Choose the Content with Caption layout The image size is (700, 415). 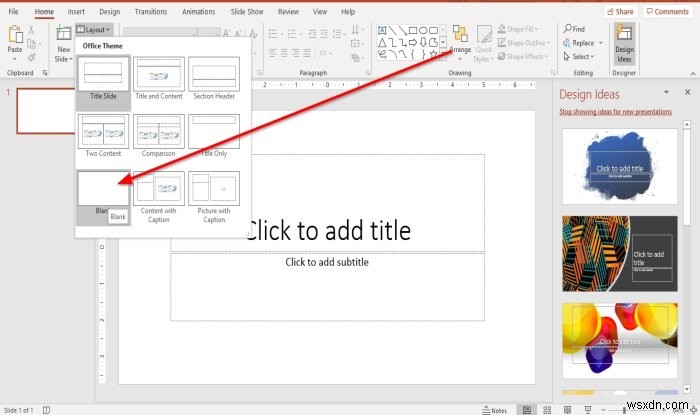pyautogui.click(x=159, y=197)
